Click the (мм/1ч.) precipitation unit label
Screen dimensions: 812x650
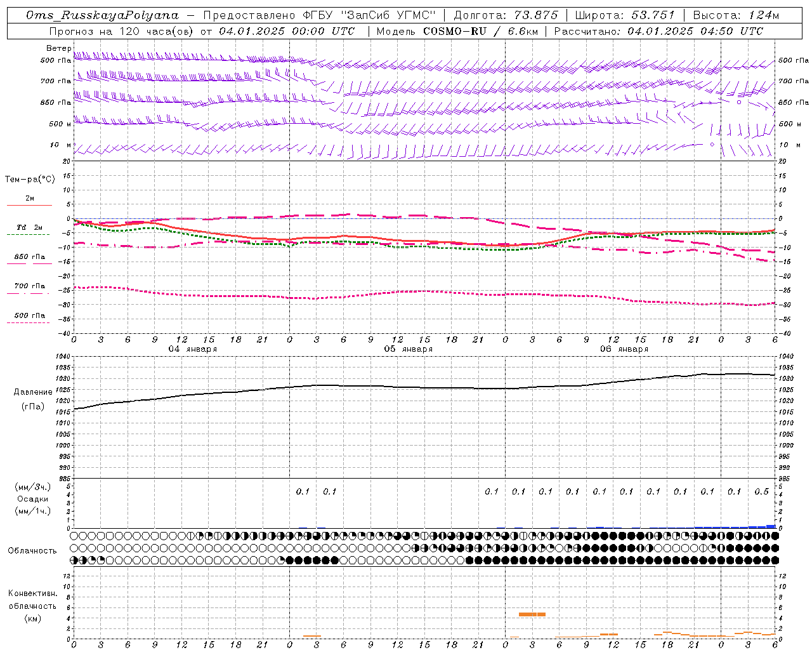click(33, 511)
